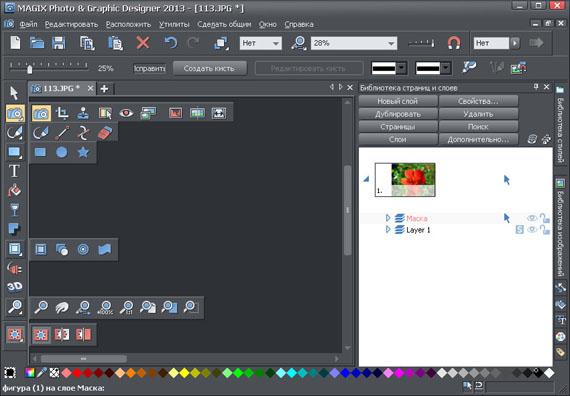
Task: Choose the Red-eye removal tool
Action: coord(126,113)
